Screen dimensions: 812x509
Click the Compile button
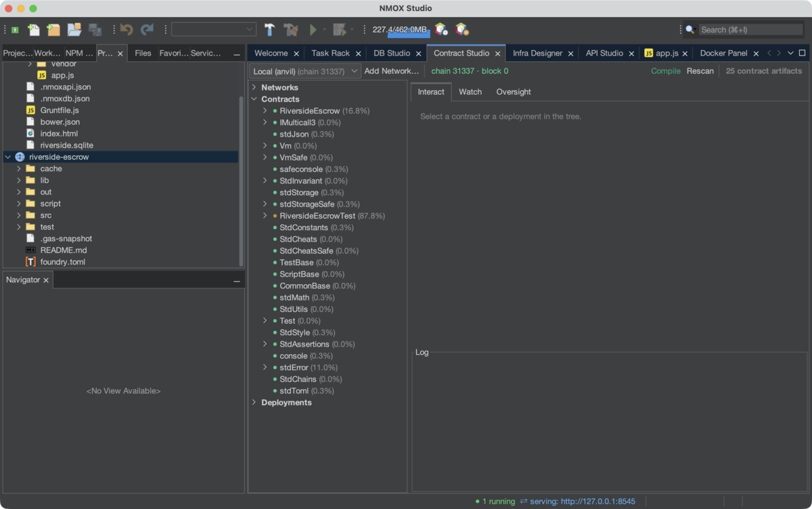(666, 71)
